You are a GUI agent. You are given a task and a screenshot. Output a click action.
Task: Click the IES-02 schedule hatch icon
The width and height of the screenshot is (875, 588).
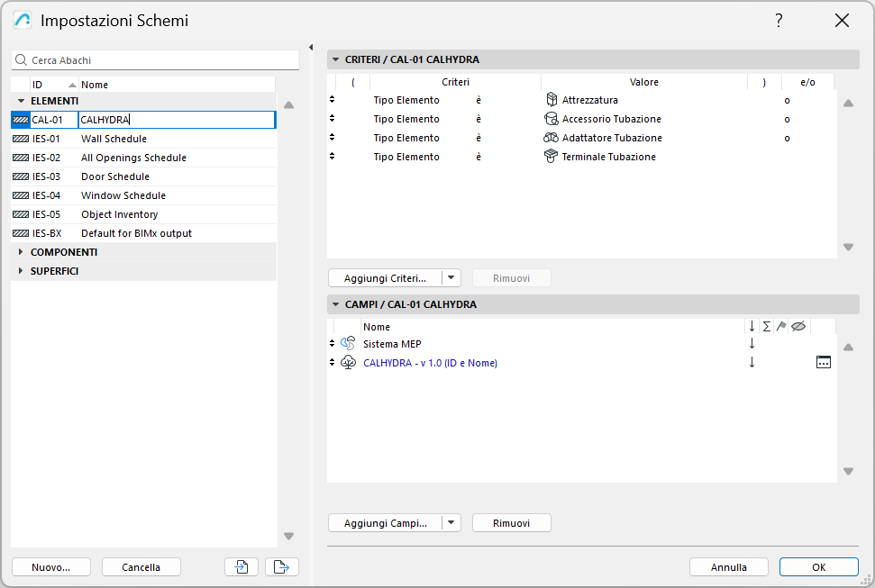(21, 158)
